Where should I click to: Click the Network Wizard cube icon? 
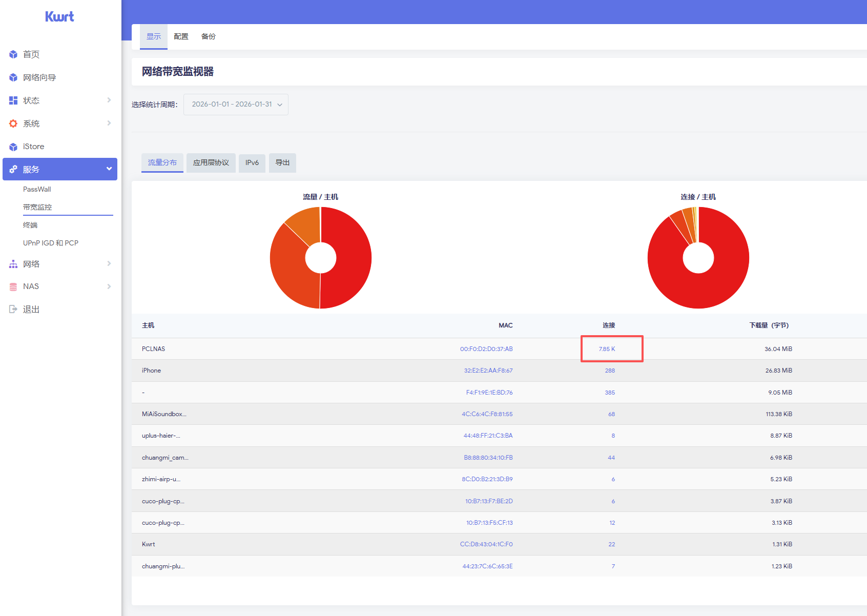point(13,77)
